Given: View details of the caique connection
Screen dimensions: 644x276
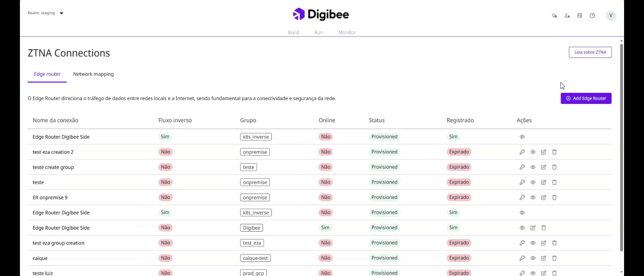Looking at the screenshot, I should click(533, 258).
